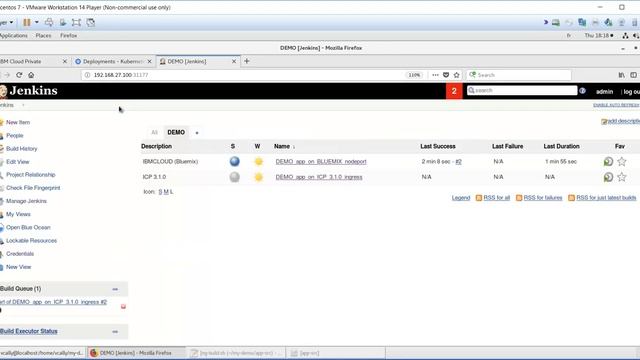640x360 pixels.
Task: Open admin user page
Action: pyautogui.click(x=604, y=91)
